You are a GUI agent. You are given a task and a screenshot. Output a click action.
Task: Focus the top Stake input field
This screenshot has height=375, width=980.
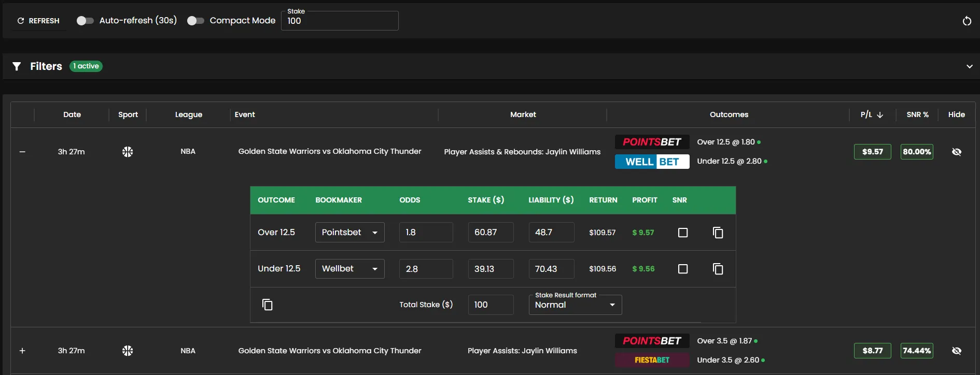(340, 21)
